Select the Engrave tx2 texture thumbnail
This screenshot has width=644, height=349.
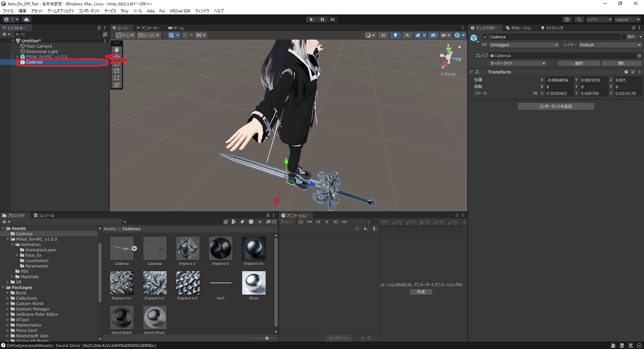tap(155, 283)
